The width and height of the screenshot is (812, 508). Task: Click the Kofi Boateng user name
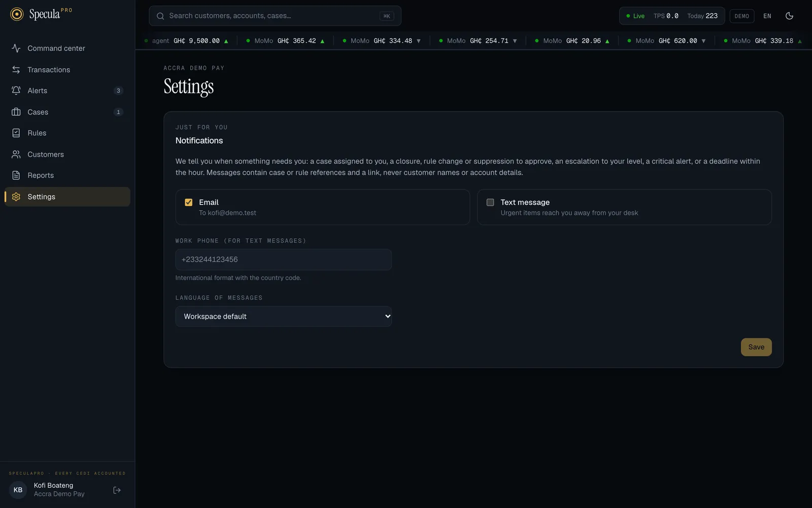click(x=53, y=486)
